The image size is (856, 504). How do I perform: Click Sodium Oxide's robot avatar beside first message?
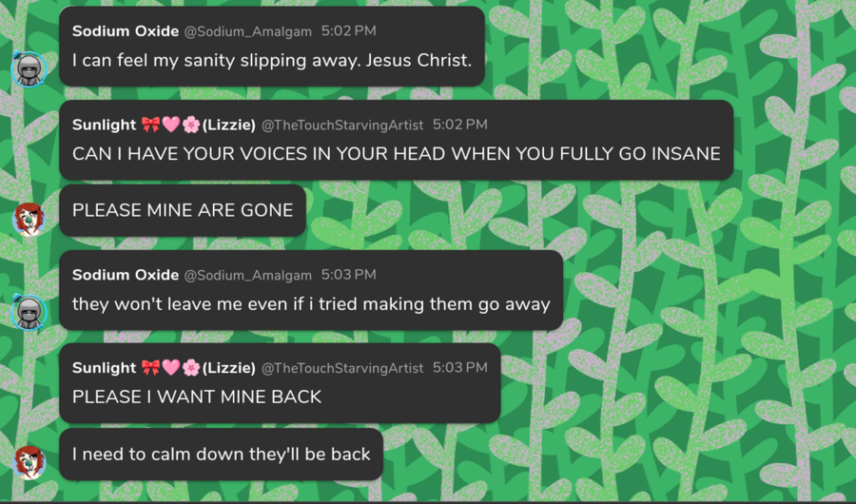click(x=29, y=68)
